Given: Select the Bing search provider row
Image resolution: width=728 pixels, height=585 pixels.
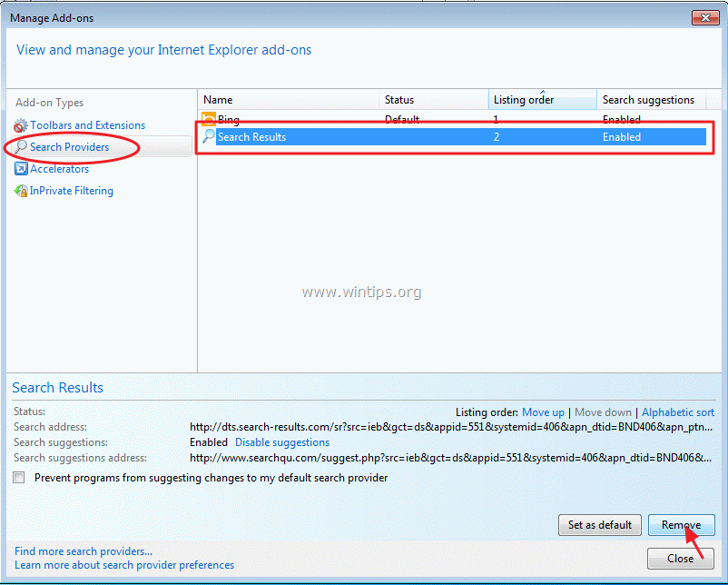Looking at the screenshot, I should [x=454, y=119].
